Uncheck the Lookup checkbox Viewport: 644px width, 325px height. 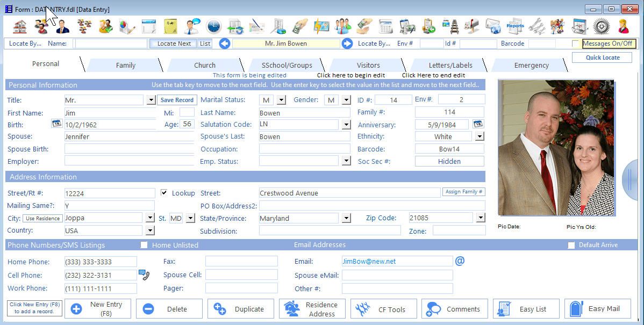[164, 192]
